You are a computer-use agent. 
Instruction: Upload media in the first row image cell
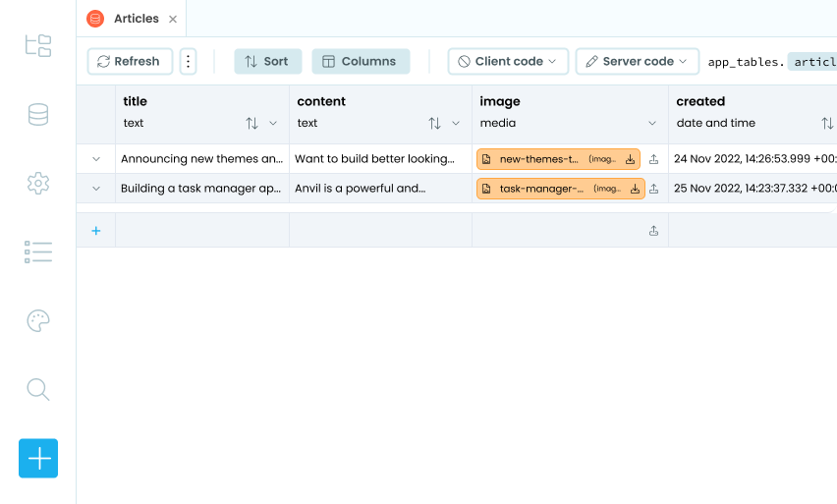click(654, 159)
